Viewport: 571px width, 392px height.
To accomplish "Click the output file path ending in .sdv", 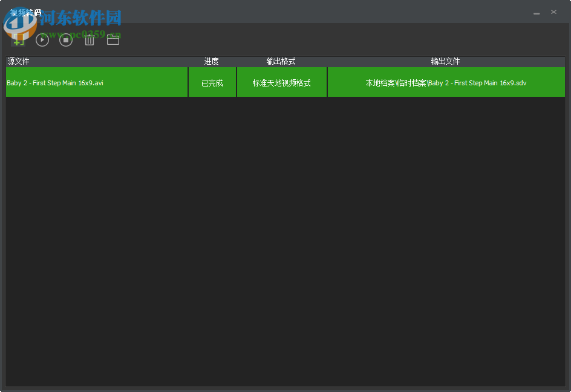I will (446, 83).
